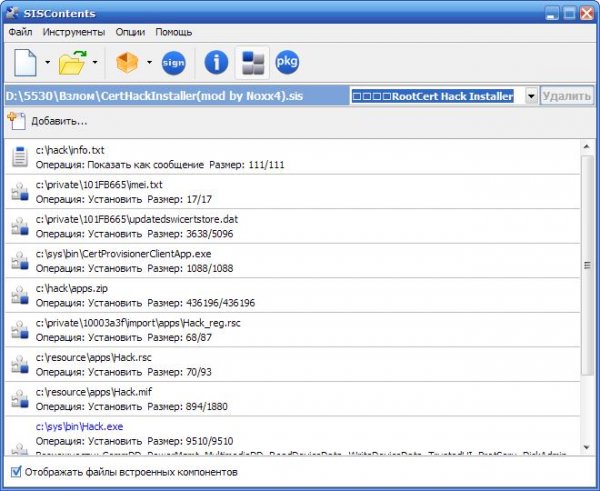
Task: Expand the dropdown arrow beside New file icon
Action: (x=47, y=62)
